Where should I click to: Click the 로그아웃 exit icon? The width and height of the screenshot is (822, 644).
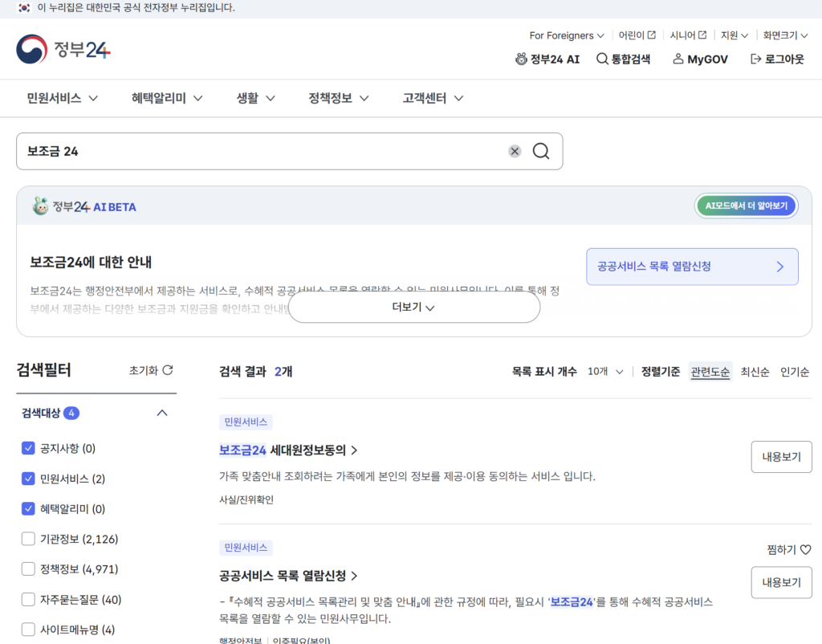tap(756, 59)
